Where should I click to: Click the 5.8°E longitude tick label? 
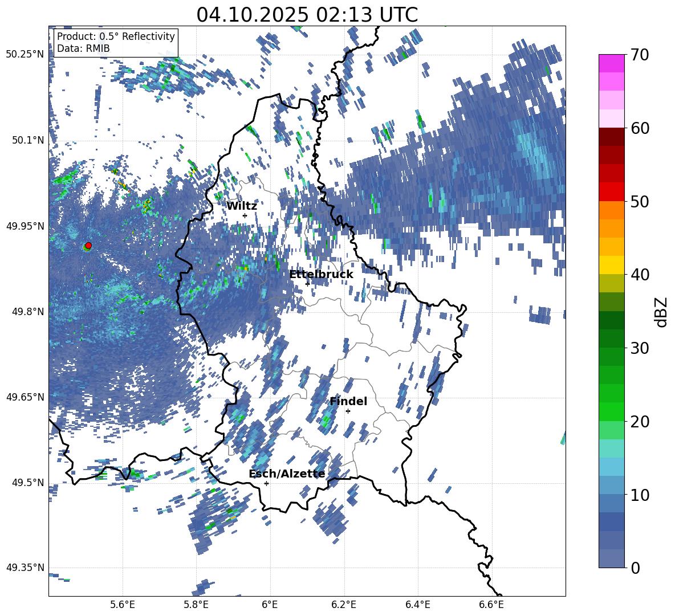tap(196, 605)
